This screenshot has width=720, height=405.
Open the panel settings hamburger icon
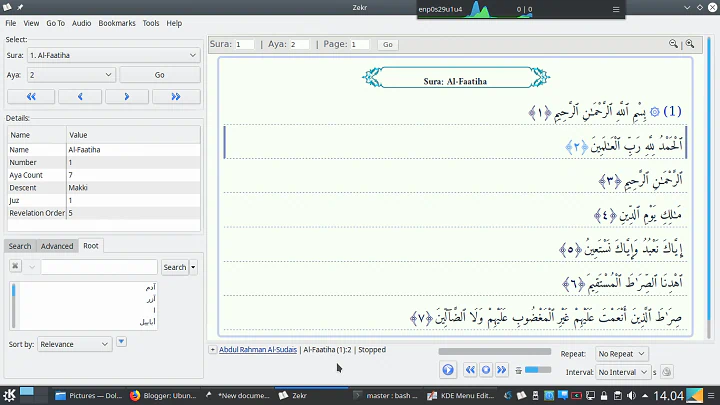pyautogui.click(x=711, y=395)
